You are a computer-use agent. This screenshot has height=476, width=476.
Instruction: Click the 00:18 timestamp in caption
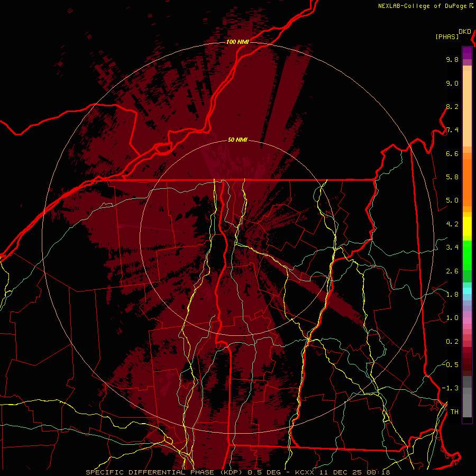(378, 472)
